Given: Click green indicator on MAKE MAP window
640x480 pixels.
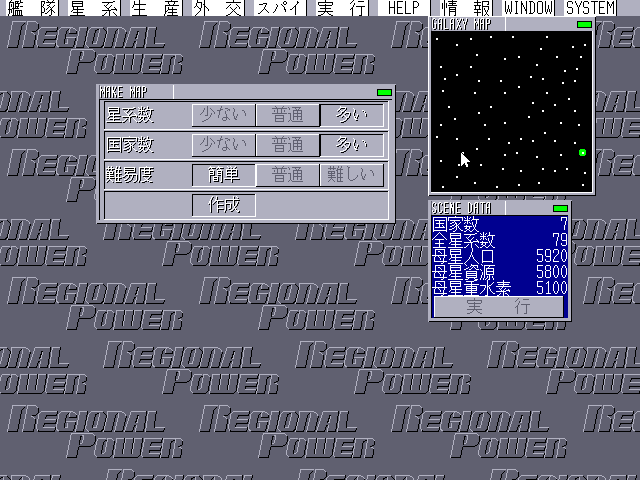Looking at the screenshot, I should point(384,93).
